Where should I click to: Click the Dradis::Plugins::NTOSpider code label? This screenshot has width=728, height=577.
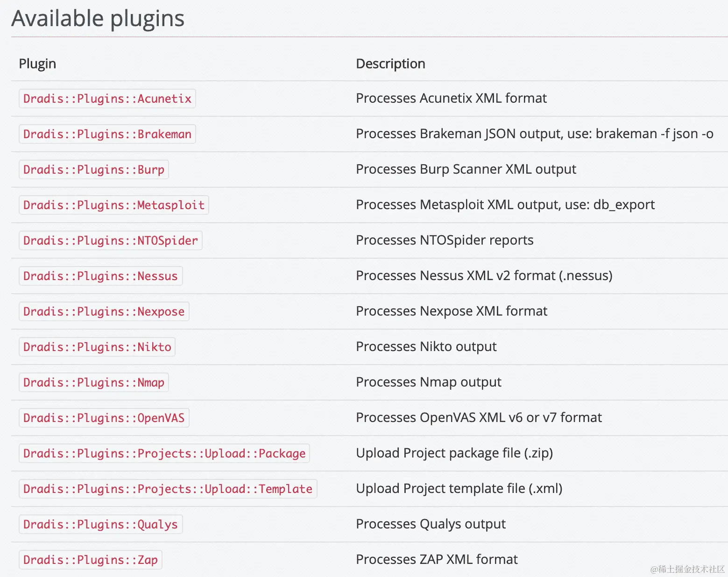click(110, 240)
